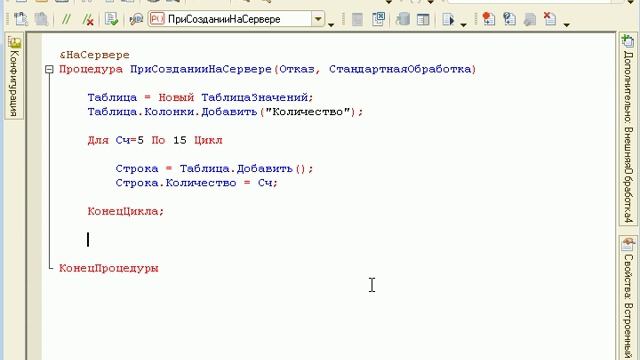The height and width of the screenshot is (360, 640).
Task: Toggle breakpoint with the red dot icon
Action: click(x=488, y=19)
